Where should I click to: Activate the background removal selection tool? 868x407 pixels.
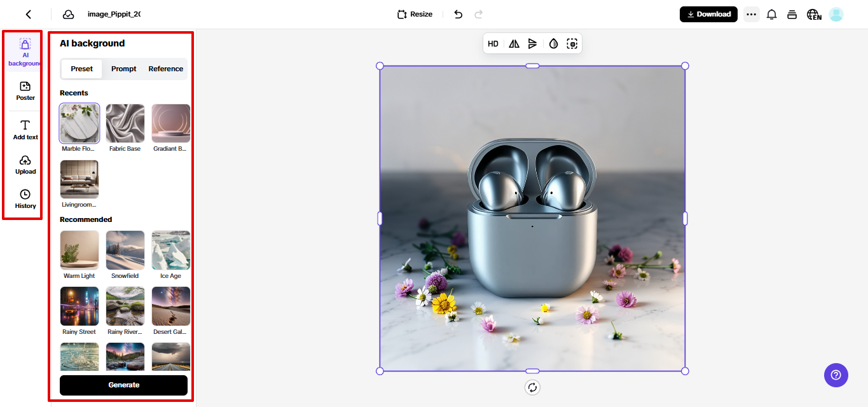(572, 43)
